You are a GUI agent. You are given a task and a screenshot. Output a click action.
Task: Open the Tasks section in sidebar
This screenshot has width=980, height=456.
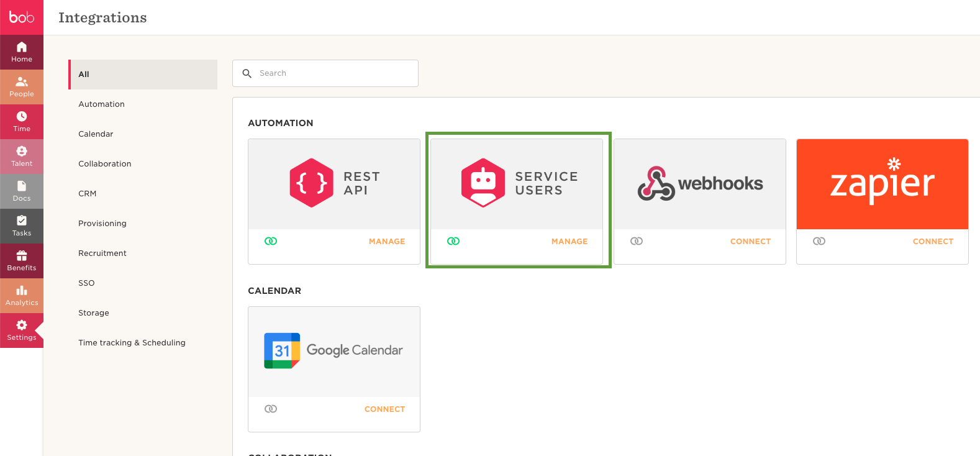tap(22, 226)
